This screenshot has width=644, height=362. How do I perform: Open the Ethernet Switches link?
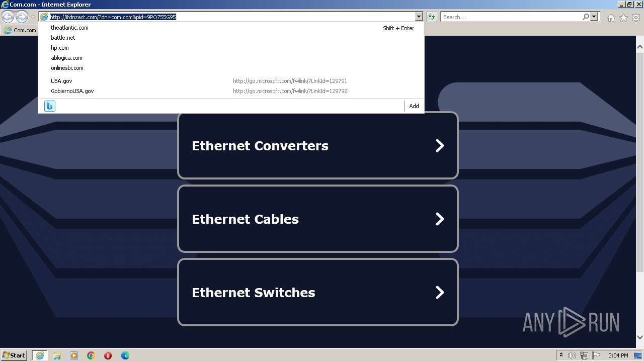[318, 292]
